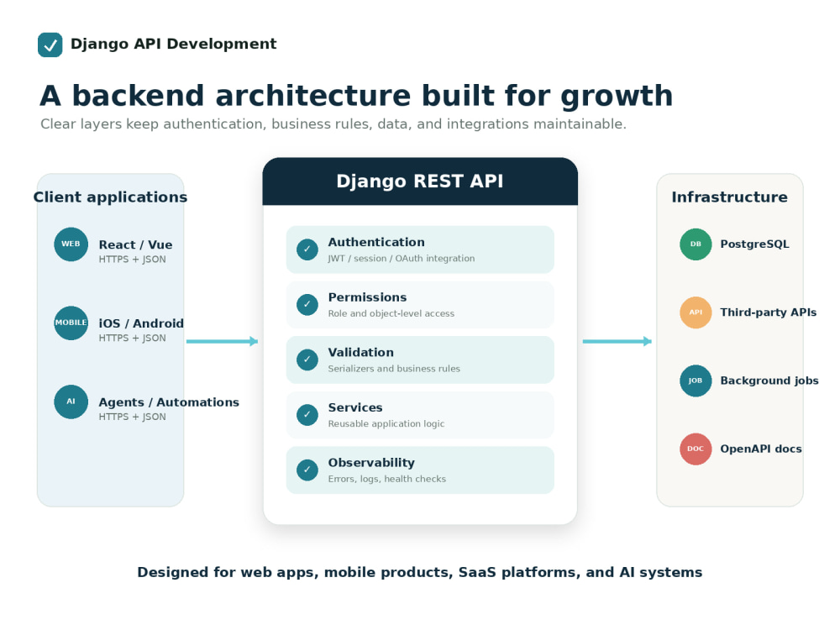Image resolution: width=840 pixels, height=630 pixels.
Task: Click the 'OpenAPI docs' label
Action: coord(761,449)
